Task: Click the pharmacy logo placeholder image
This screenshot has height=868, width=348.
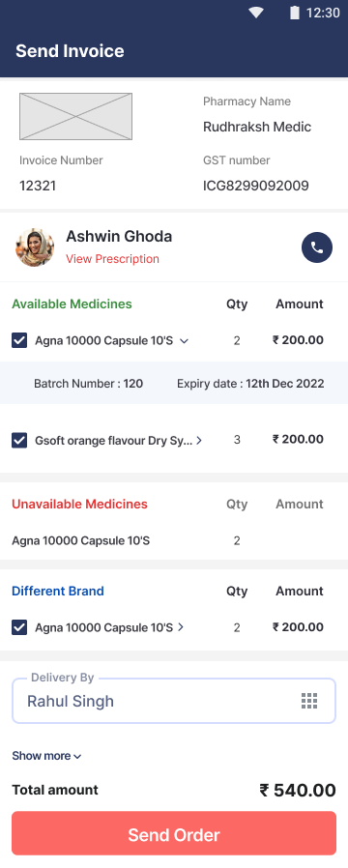Action: point(75,116)
